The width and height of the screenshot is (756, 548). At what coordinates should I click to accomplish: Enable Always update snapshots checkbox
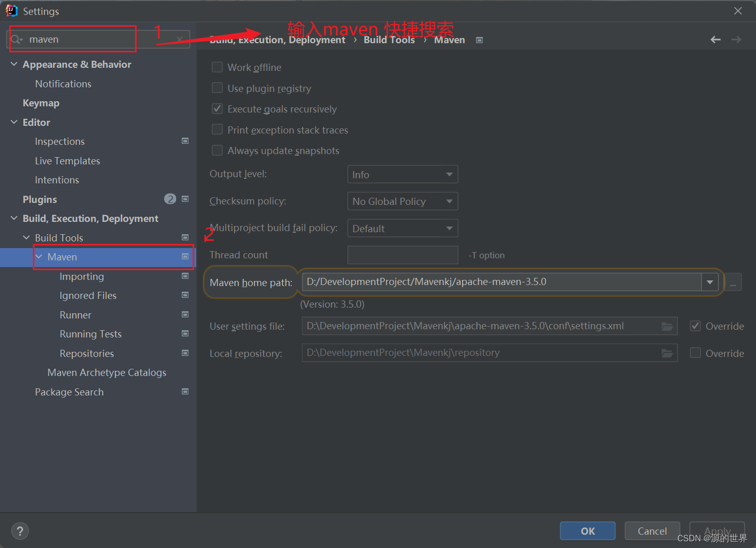click(217, 150)
